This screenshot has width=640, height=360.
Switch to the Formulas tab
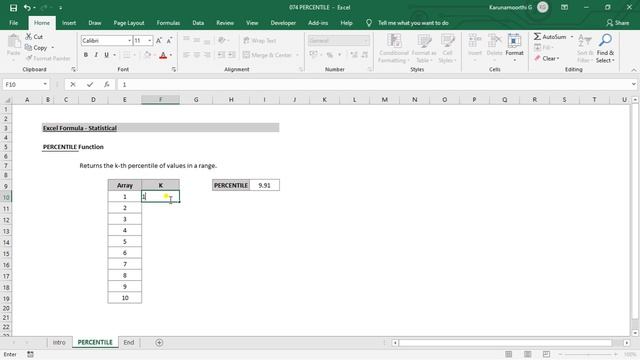[168, 23]
